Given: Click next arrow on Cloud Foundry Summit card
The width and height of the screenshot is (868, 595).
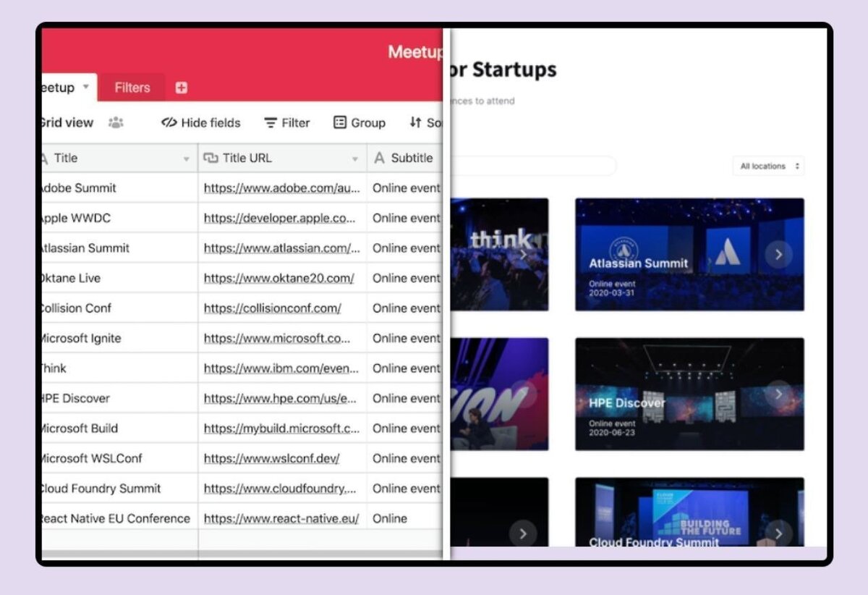Looking at the screenshot, I should coord(778,533).
